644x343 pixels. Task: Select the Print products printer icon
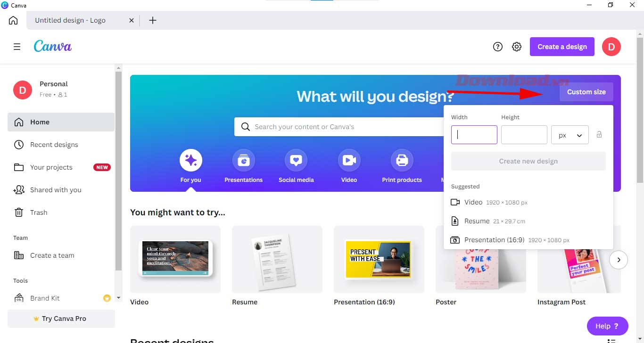pyautogui.click(x=402, y=160)
